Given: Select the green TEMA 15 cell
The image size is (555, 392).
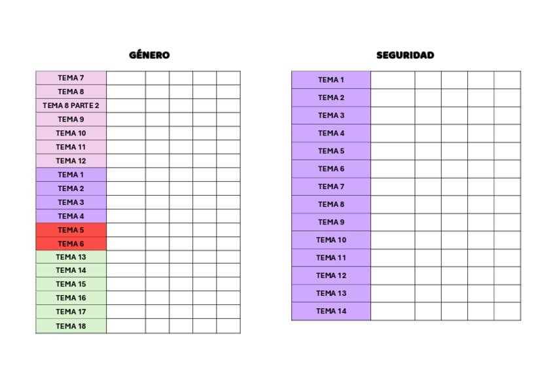Looking at the screenshot, I should point(71,284).
